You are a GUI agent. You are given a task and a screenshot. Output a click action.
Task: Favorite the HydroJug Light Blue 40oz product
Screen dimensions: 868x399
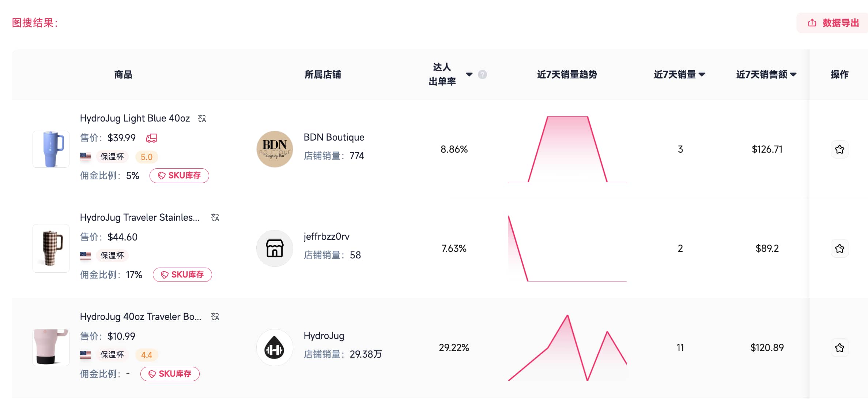point(840,149)
